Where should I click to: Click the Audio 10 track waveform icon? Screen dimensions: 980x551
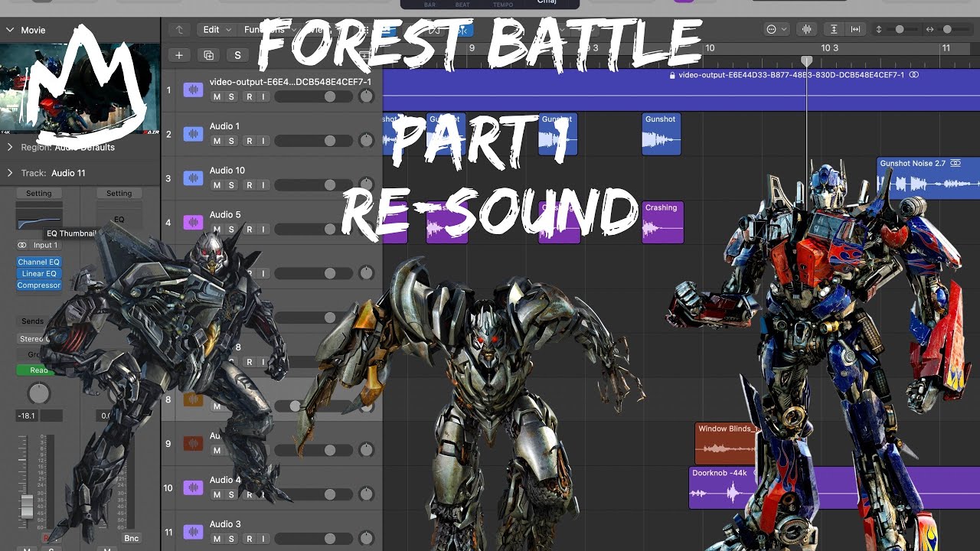pyautogui.click(x=193, y=178)
